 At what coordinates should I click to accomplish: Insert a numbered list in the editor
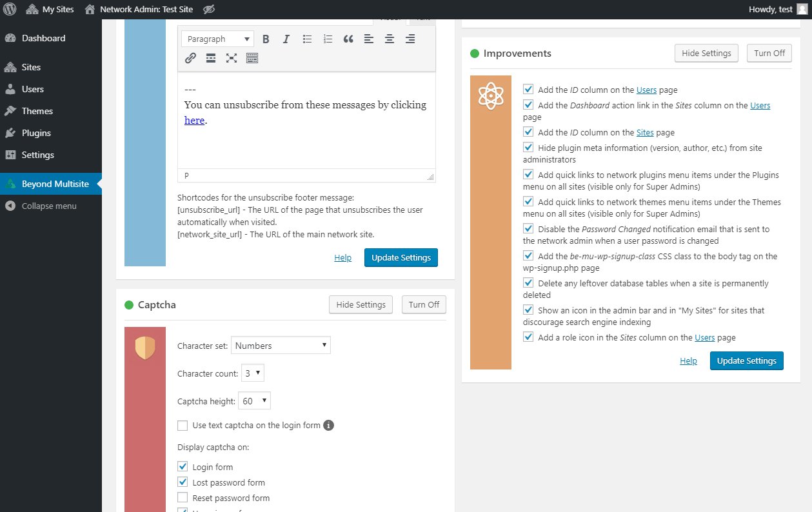click(328, 39)
